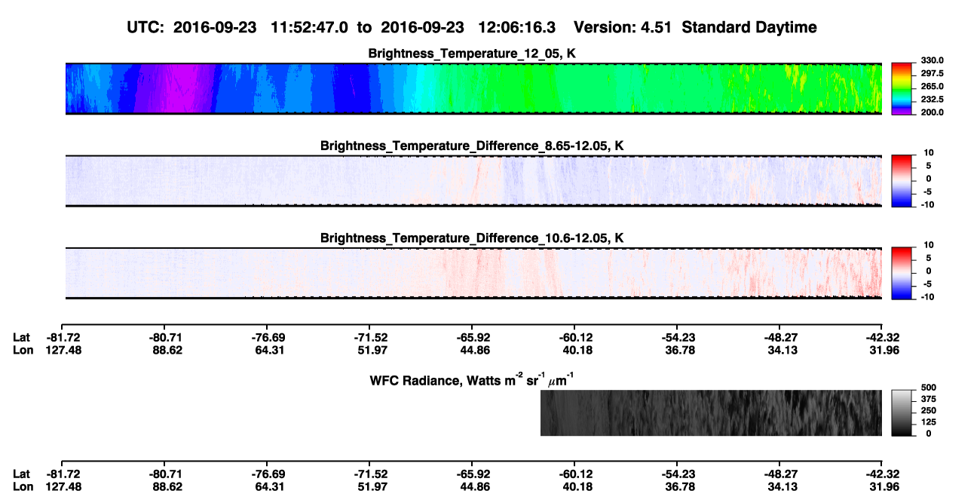Click the 10.6-12.05 red-blue colorbar
980x503 pixels.
[902, 273]
